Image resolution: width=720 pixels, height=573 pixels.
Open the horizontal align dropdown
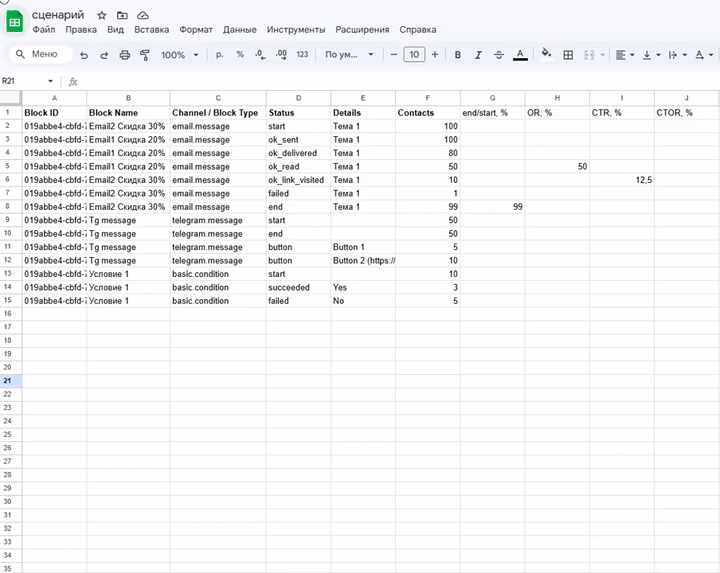(x=624, y=55)
